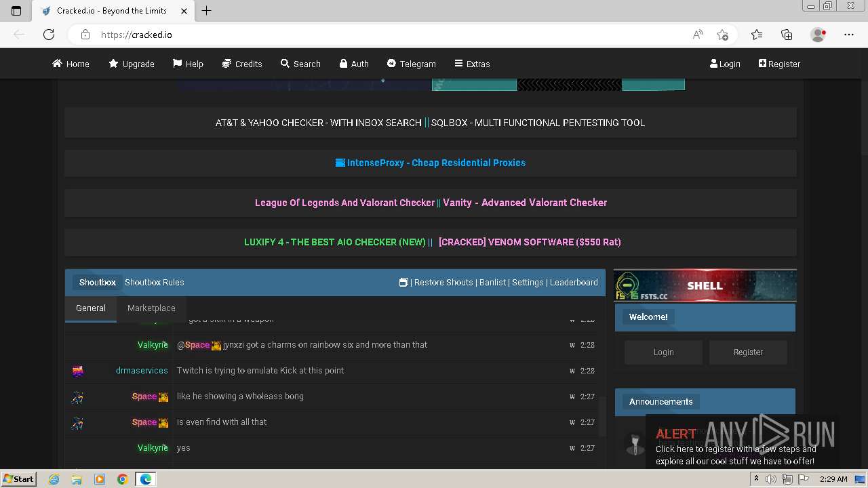Click drmaservices avatar icon
Image resolution: width=868 pixels, height=488 pixels.
[x=78, y=371]
